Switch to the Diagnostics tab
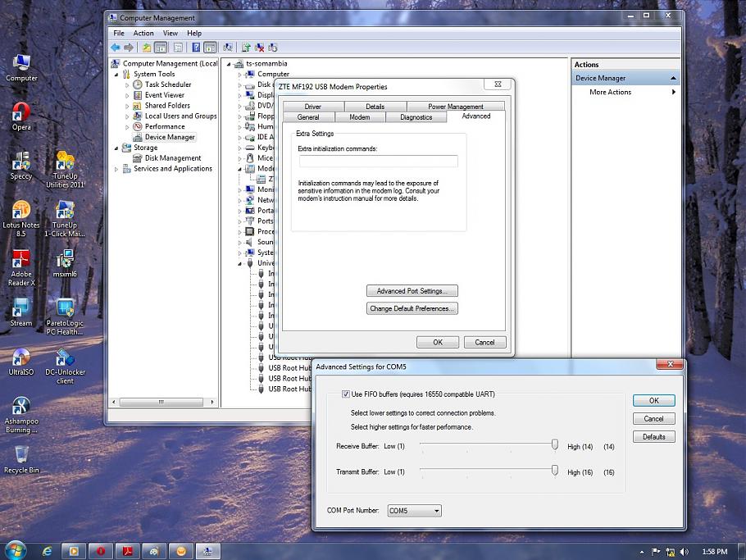This screenshot has height=560, width=746. tap(416, 117)
